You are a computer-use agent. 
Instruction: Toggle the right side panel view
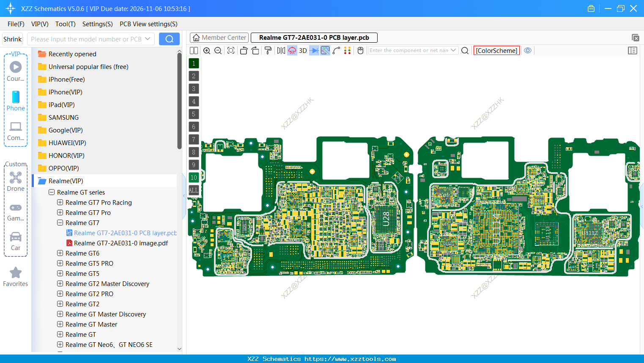[x=633, y=50]
